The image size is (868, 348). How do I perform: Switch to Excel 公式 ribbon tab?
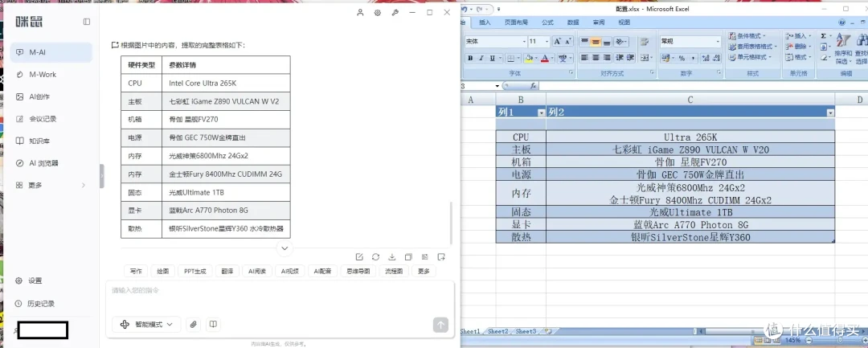coord(547,23)
